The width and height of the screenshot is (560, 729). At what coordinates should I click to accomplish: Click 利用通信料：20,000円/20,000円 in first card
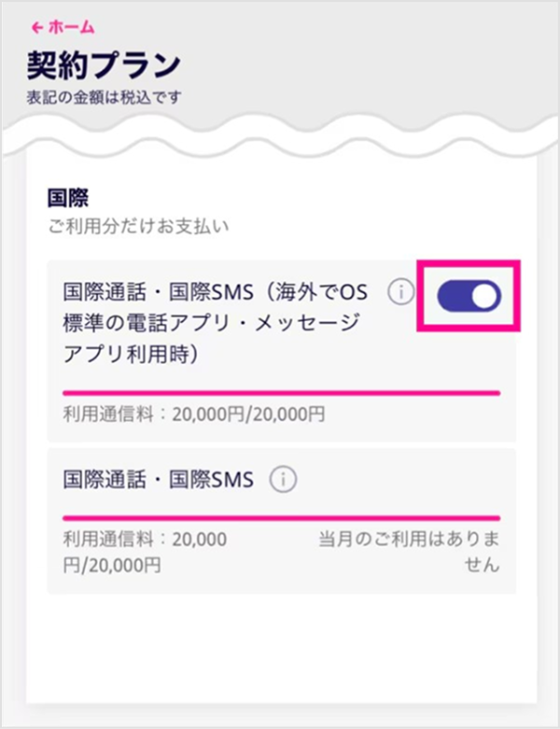pos(194,414)
